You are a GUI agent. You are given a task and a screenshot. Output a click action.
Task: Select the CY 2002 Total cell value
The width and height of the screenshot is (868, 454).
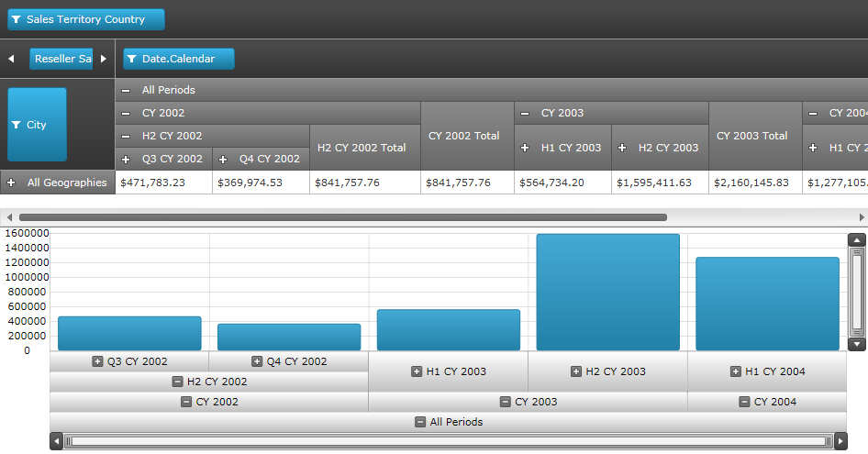[467, 183]
